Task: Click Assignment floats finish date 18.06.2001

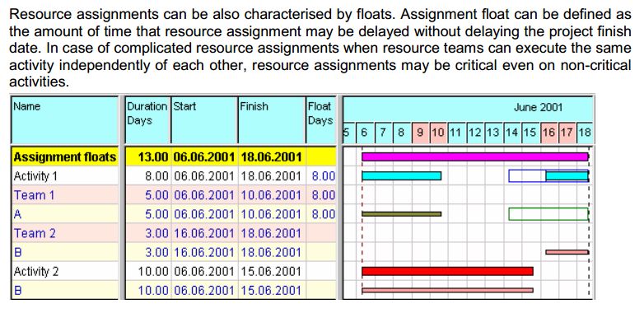Action: click(271, 156)
